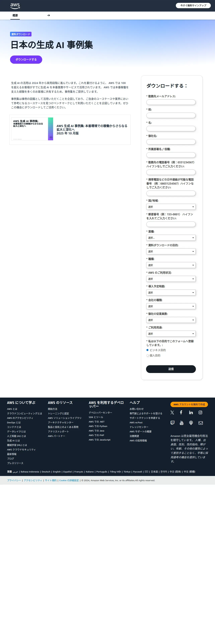Screen dimensions: 215x644
Task: Open the case study document thumbnail
Action: [x=32, y=129]
